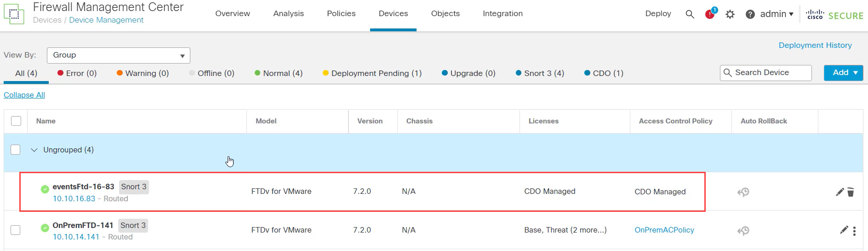Click Auto RollBack icon for eventsFtd-16-83
This screenshot has height=251, width=868.
coord(743,192)
